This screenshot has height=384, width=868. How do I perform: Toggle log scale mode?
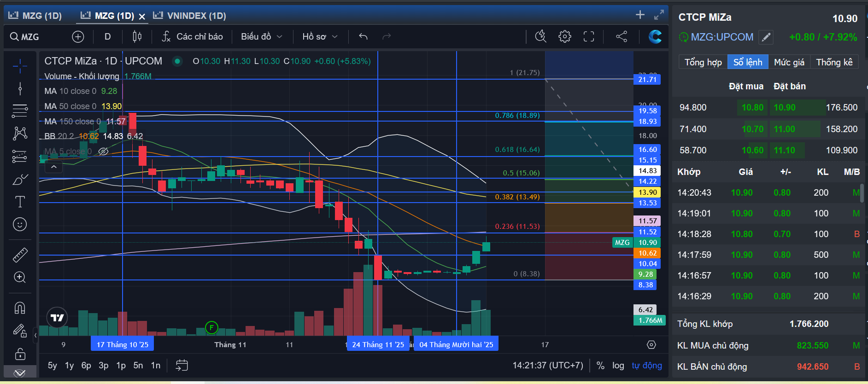(618, 366)
